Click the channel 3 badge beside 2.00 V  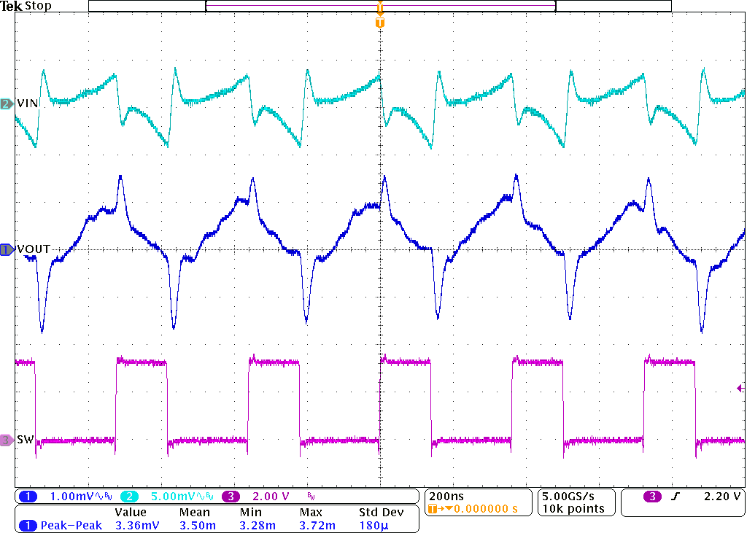[x=231, y=497]
